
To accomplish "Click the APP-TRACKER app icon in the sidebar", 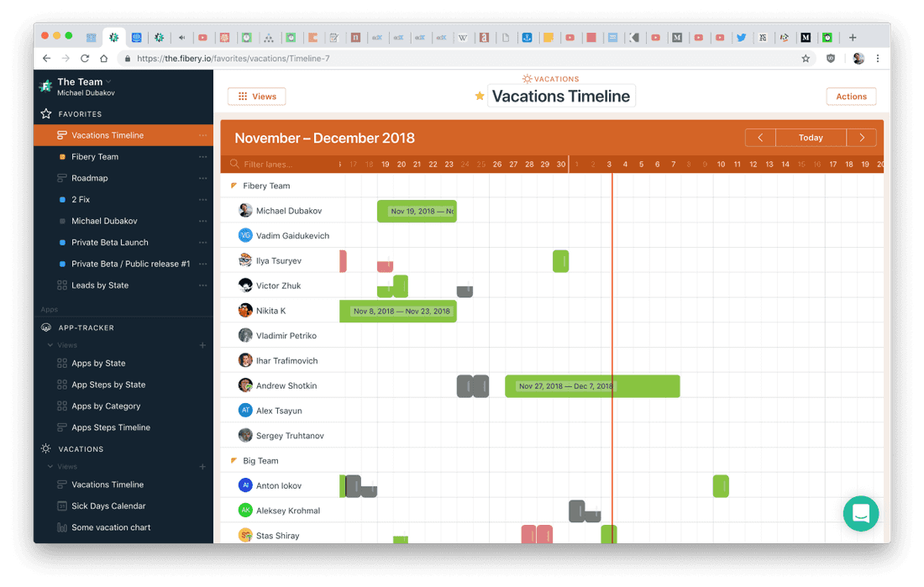I will pos(45,328).
